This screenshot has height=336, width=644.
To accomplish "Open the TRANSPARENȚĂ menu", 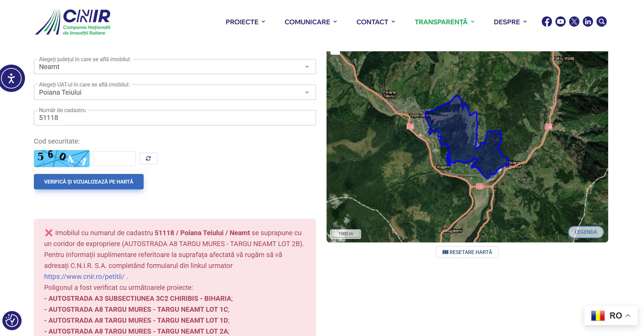I will [444, 22].
